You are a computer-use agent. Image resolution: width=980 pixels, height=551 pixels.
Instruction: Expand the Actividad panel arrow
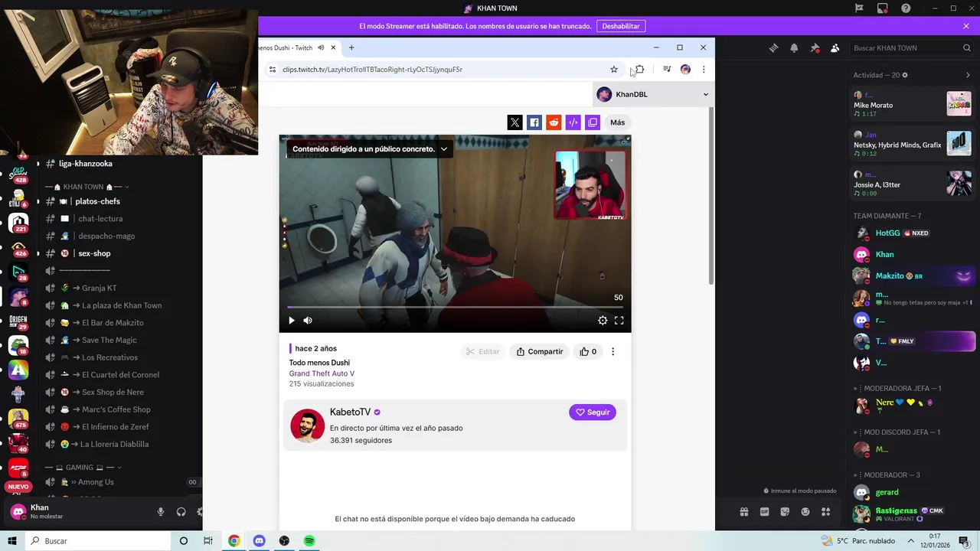coord(968,75)
